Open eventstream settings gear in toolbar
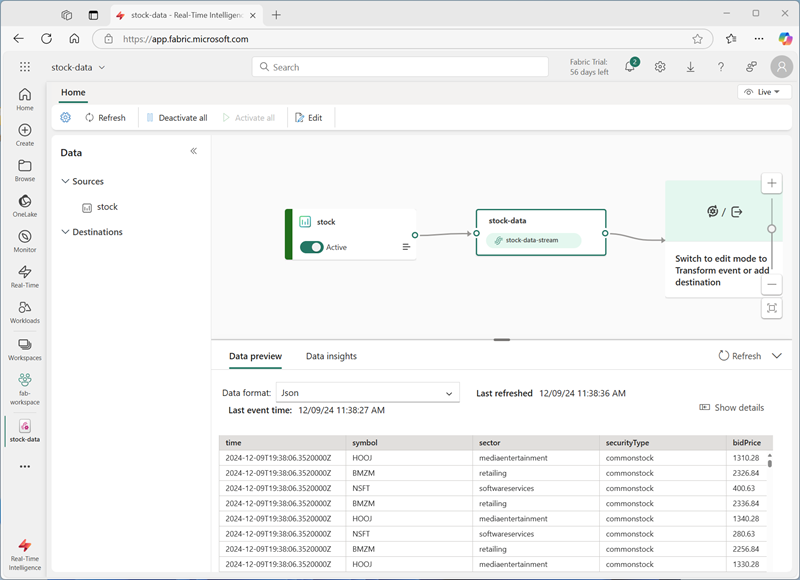The height and width of the screenshot is (580, 800). pyautogui.click(x=65, y=117)
